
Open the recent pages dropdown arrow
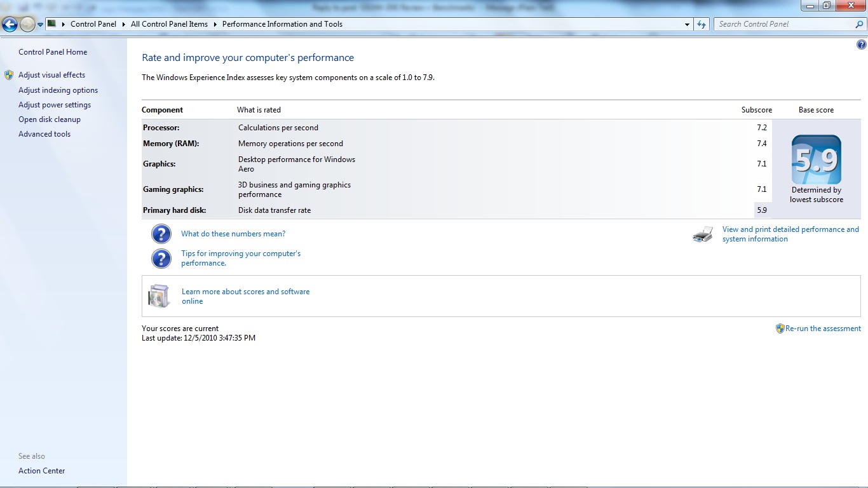coord(40,25)
